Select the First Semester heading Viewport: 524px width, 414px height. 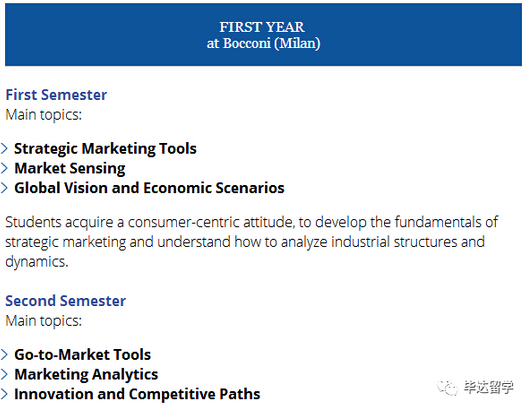pyautogui.click(x=56, y=95)
